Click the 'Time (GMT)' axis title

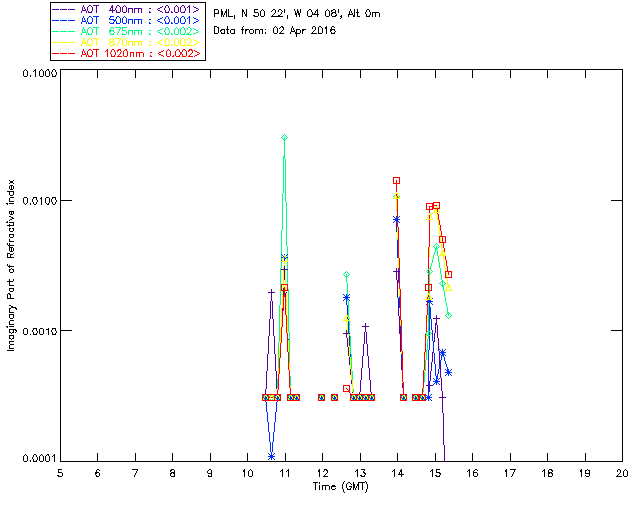point(340,487)
